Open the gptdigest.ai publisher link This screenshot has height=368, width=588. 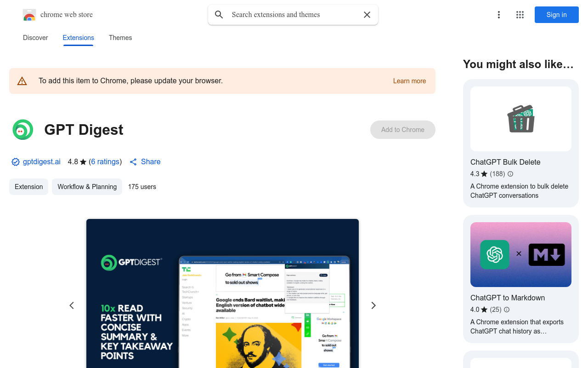point(42,162)
